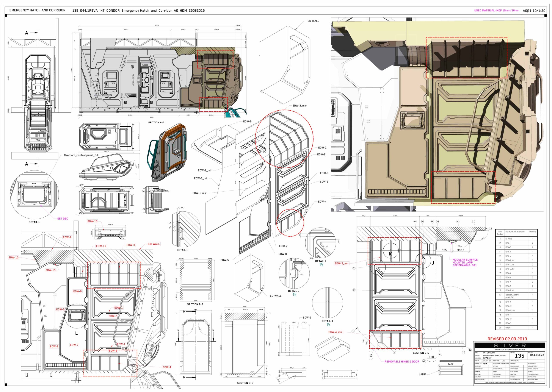Click the "INT CONDOR" set name

(x=489, y=353)
